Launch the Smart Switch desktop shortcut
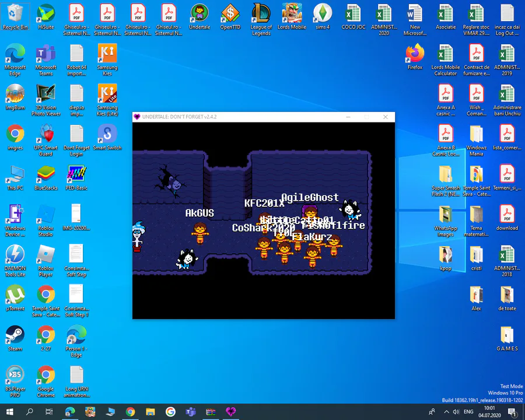The width and height of the screenshot is (525, 420). pyautogui.click(x=107, y=137)
